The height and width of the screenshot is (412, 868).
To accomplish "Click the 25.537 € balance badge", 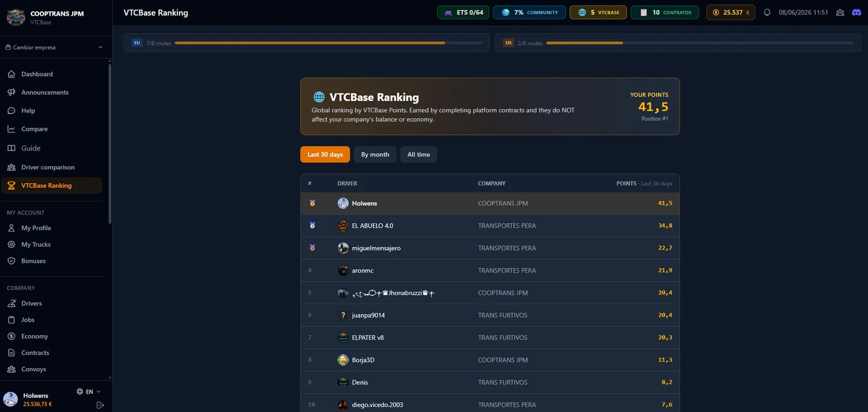I will click(731, 12).
